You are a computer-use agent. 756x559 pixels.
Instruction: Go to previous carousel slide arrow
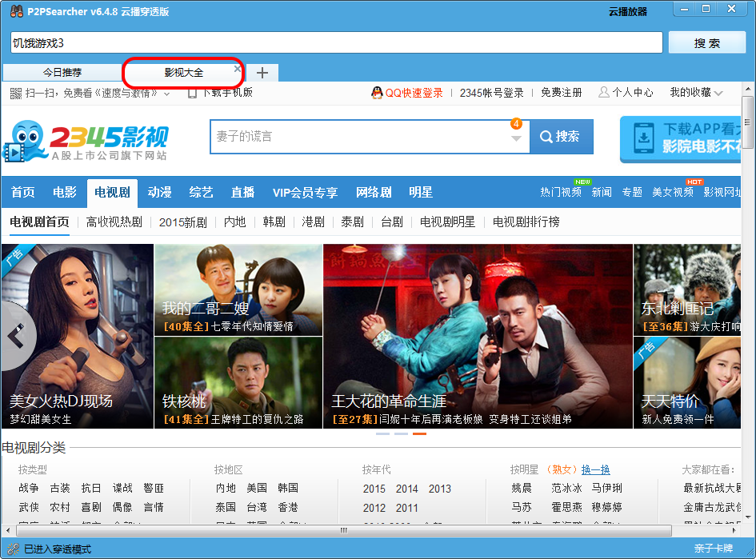pyautogui.click(x=16, y=335)
